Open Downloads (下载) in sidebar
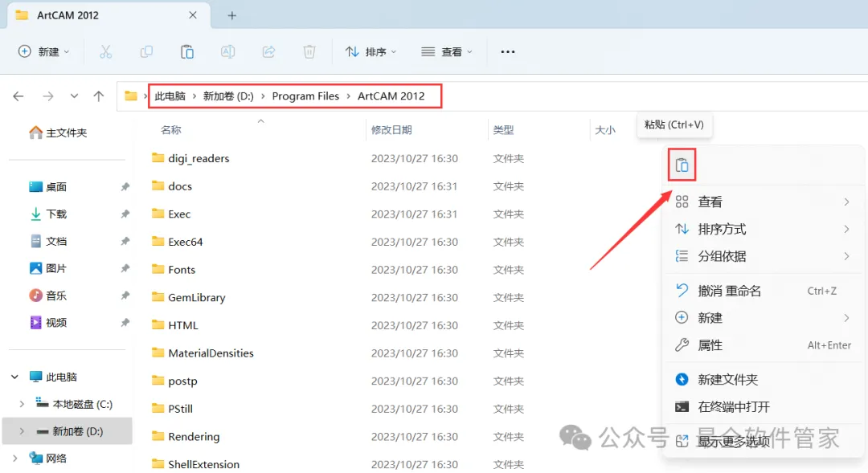868x473 pixels. pos(48,214)
